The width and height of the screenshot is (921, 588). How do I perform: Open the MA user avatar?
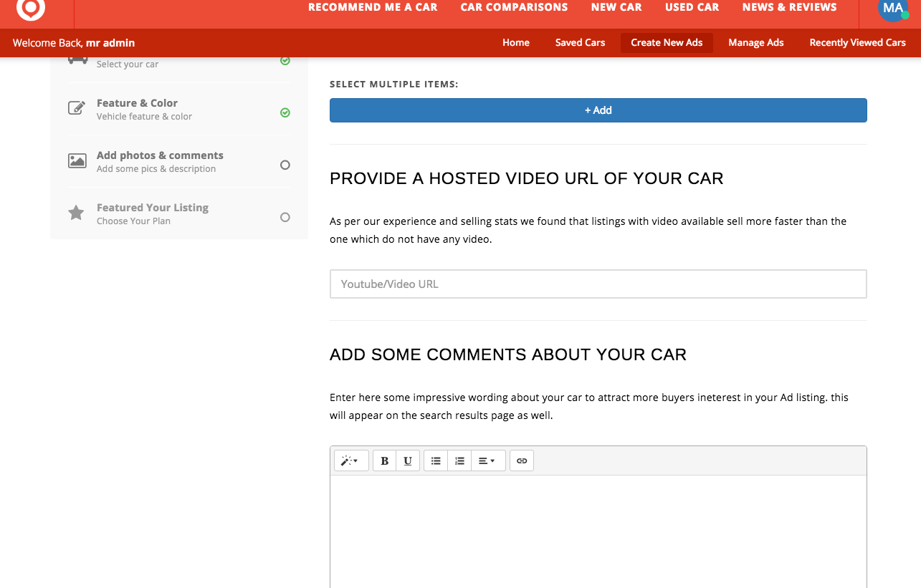(x=893, y=9)
